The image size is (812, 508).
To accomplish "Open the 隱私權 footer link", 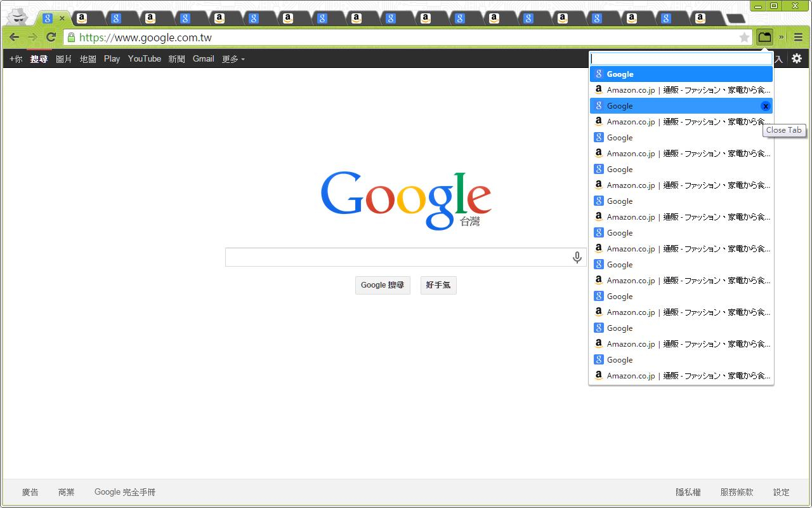I will coord(688,492).
